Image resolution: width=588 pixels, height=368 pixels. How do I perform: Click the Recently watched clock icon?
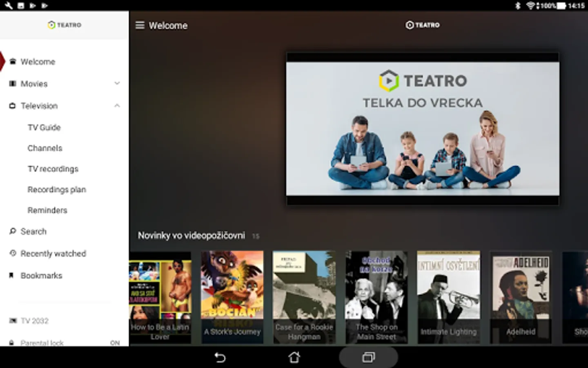(x=13, y=254)
